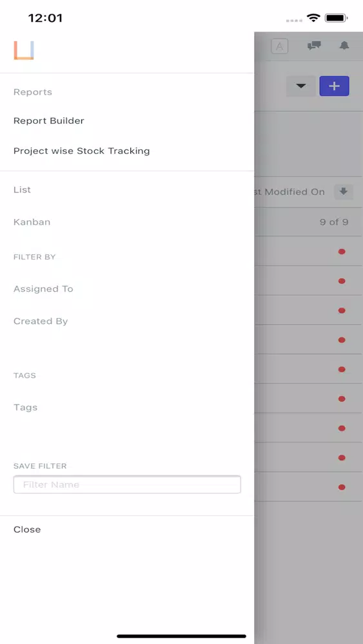Toggle sort direction arrow beside Last Modified On
363x644 pixels.
click(344, 192)
